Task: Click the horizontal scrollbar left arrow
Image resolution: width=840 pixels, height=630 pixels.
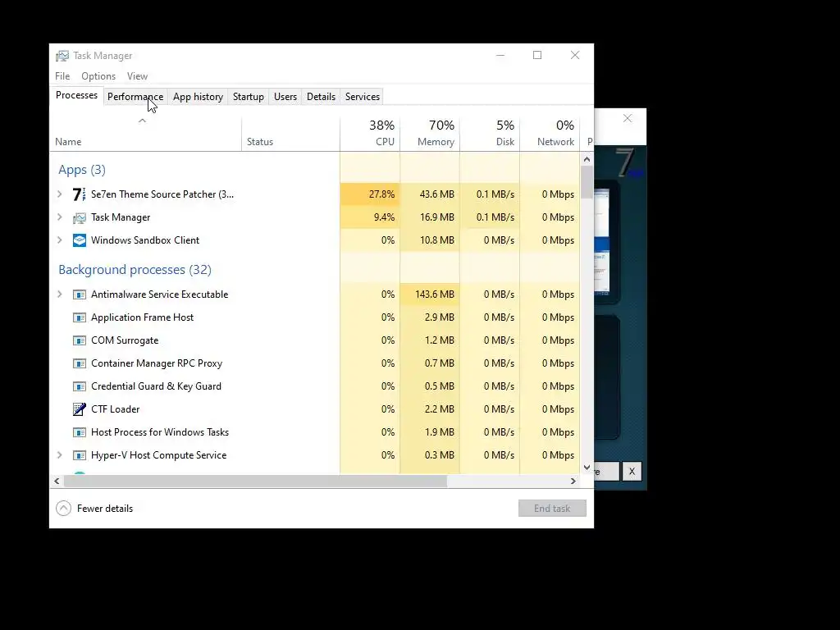Action: point(57,481)
